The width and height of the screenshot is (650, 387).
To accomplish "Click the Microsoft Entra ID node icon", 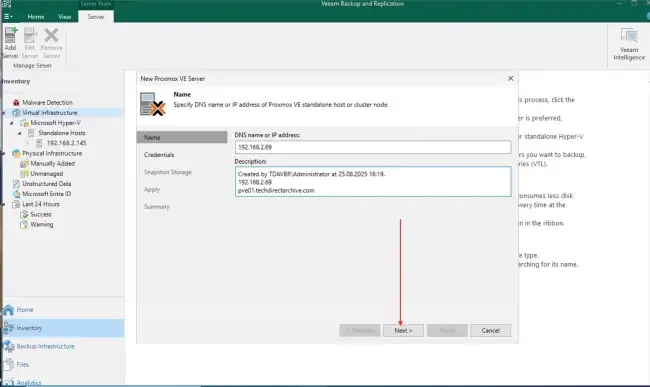I will pyautogui.click(x=16, y=194).
